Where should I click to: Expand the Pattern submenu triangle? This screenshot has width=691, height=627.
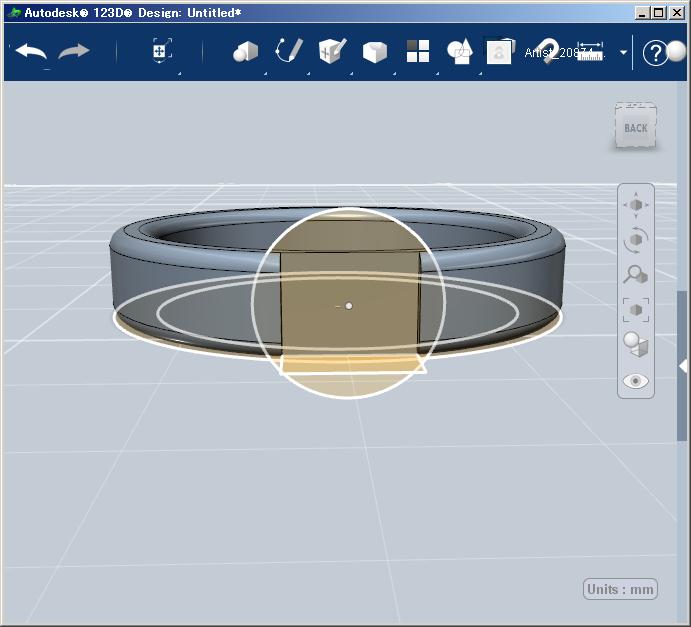coord(437,74)
